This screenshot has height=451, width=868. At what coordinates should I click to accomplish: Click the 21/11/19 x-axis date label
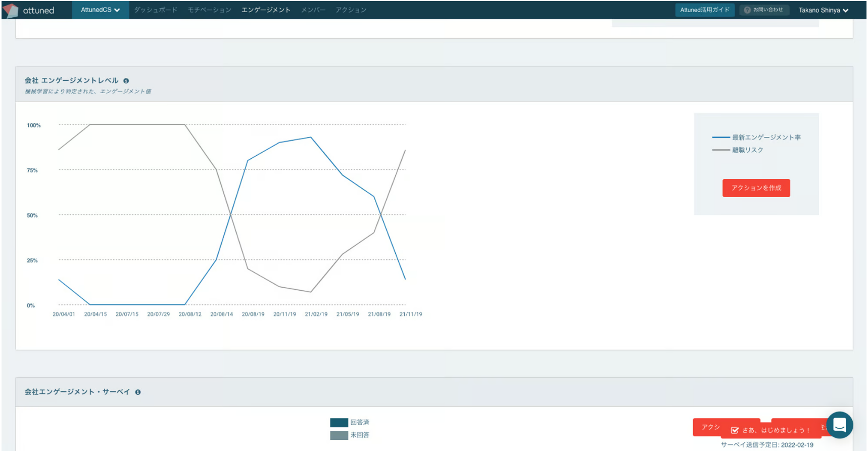point(411,314)
